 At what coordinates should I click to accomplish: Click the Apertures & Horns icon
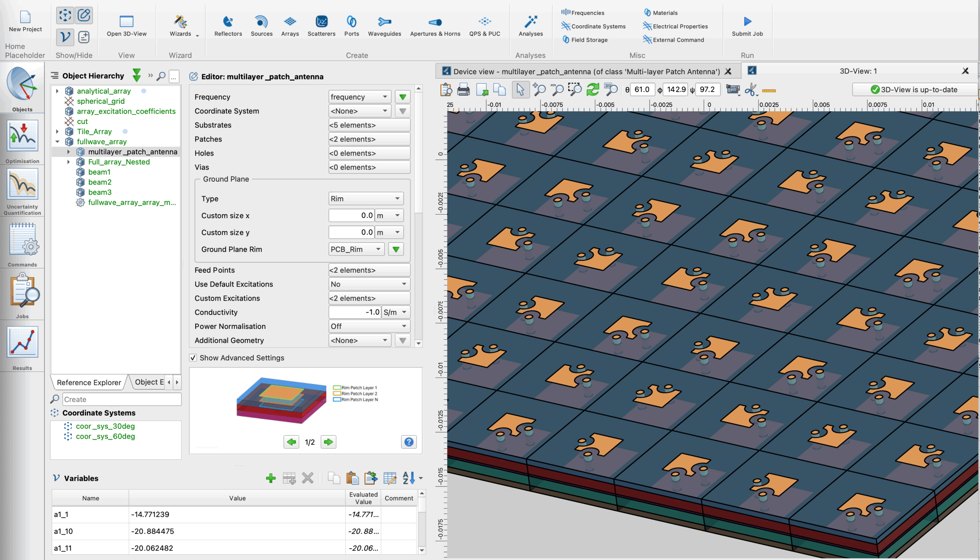[x=434, y=22]
